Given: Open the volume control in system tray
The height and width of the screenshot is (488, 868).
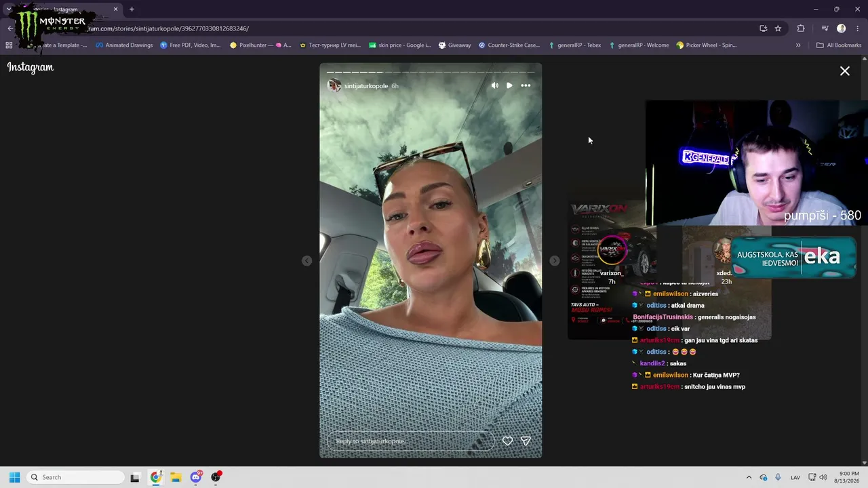Looking at the screenshot, I should (823, 477).
